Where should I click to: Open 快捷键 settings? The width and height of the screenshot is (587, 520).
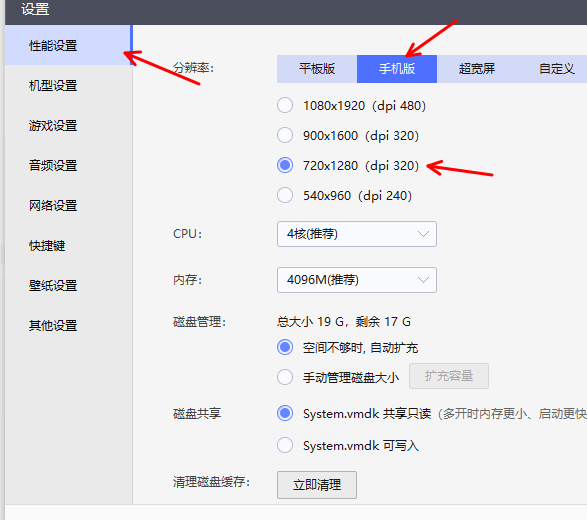[69, 246]
